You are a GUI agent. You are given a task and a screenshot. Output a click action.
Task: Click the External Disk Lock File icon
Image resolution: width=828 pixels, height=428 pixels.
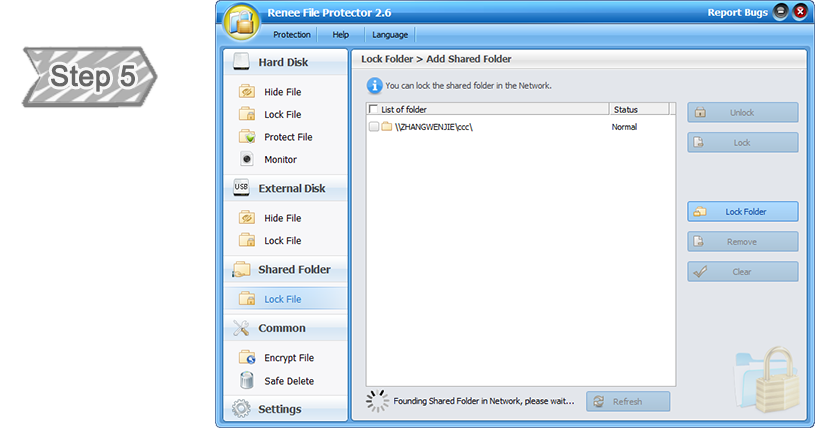point(246,241)
